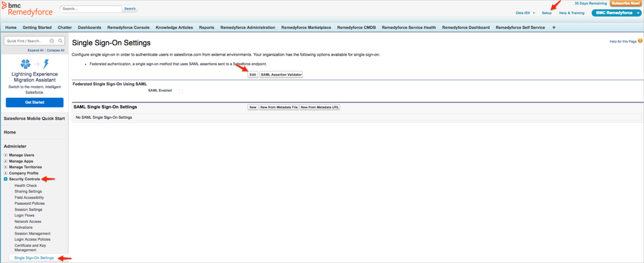Click the Lightning bolt icon in sidebar
Screen dimensions: 644x263
click(x=46, y=64)
